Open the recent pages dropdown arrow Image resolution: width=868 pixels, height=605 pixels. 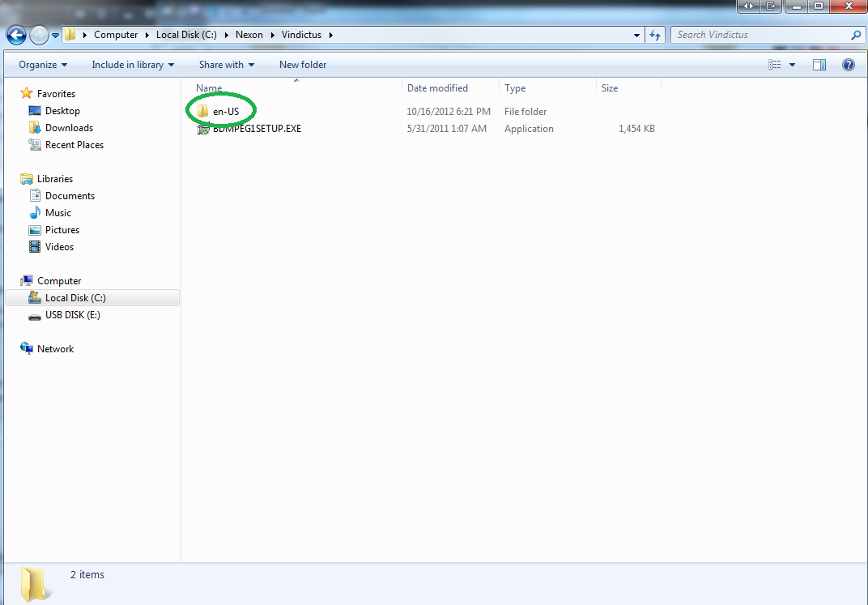tap(55, 36)
